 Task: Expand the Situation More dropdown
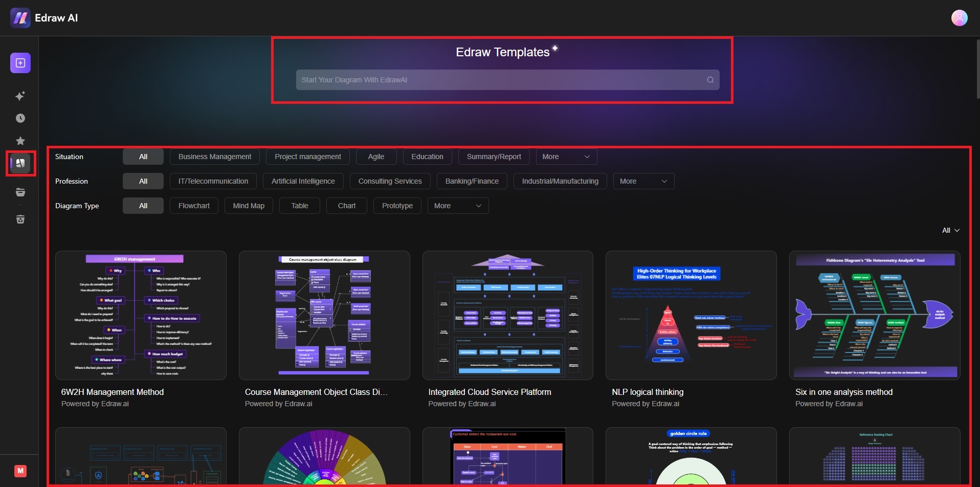coord(566,157)
